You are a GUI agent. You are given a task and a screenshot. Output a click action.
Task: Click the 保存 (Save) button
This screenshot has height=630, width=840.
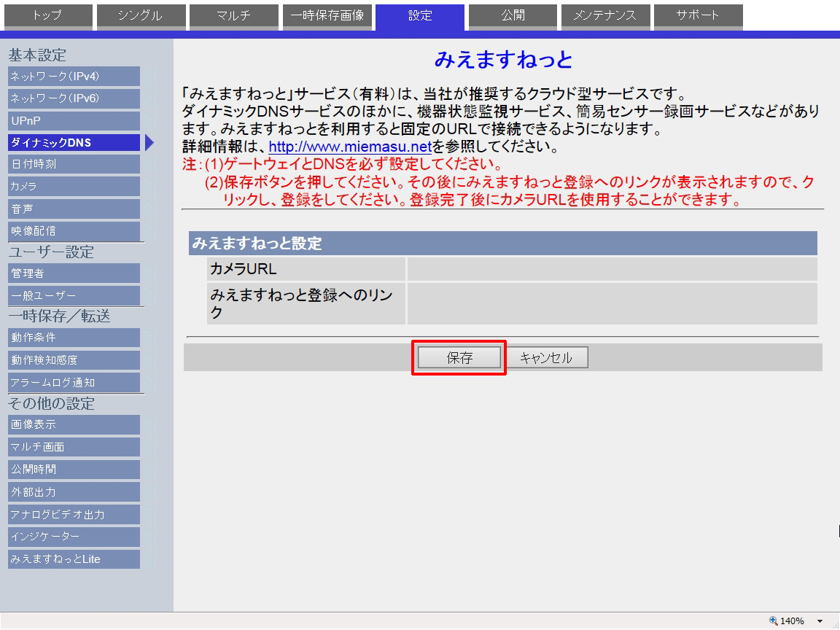(459, 358)
